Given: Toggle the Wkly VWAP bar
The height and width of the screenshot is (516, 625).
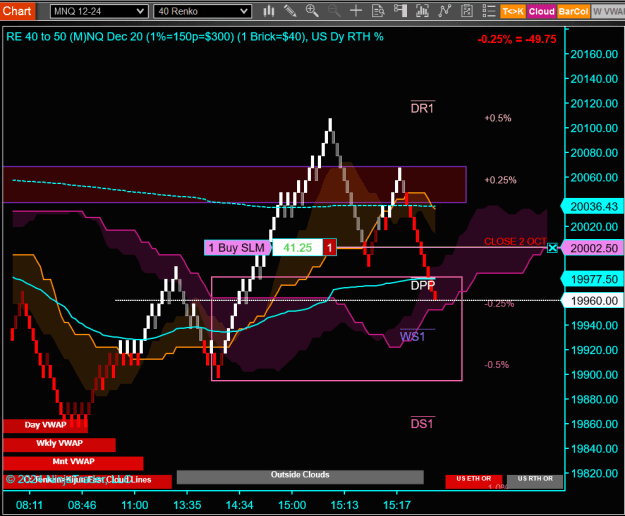Looking at the screenshot, I should click(x=59, y=443).
